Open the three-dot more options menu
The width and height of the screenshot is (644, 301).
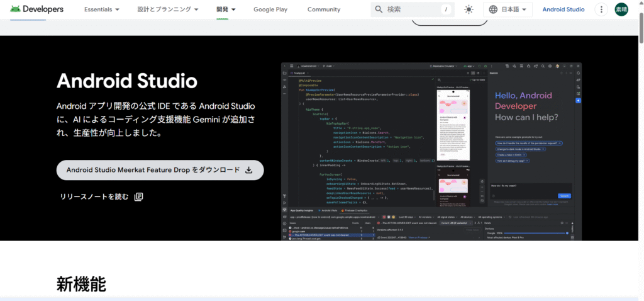point(601,9)
